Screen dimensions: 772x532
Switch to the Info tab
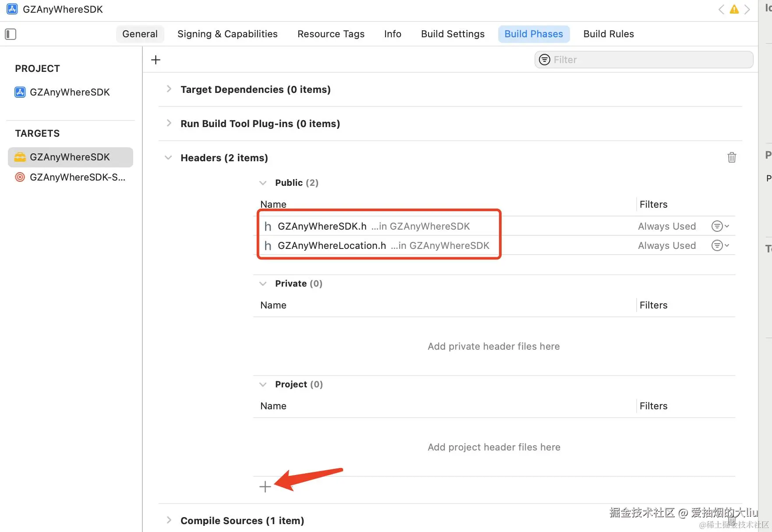pos(393,34)
